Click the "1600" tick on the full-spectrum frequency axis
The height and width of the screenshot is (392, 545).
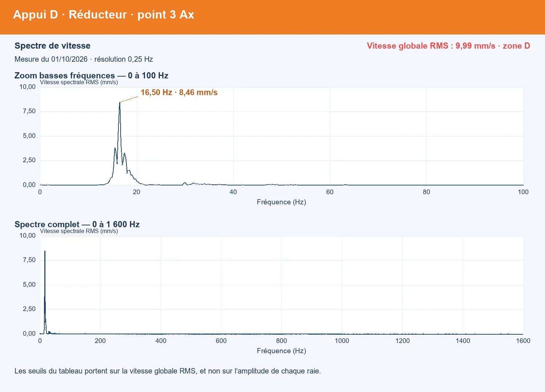click(523, 341)
